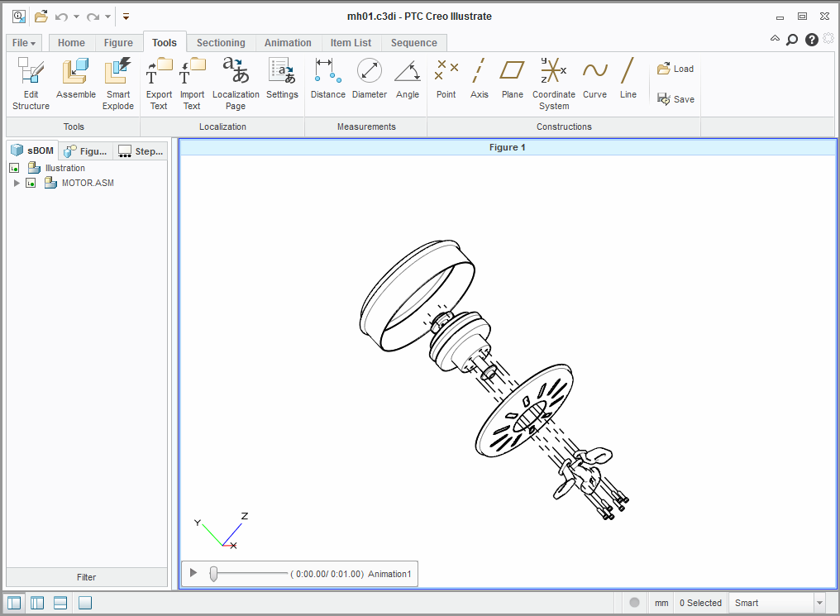Image resolution: width=840 pixels, height=616 pixels.
Task: Click the XYZ orientation triad
Action: click(x=222, y=531)
